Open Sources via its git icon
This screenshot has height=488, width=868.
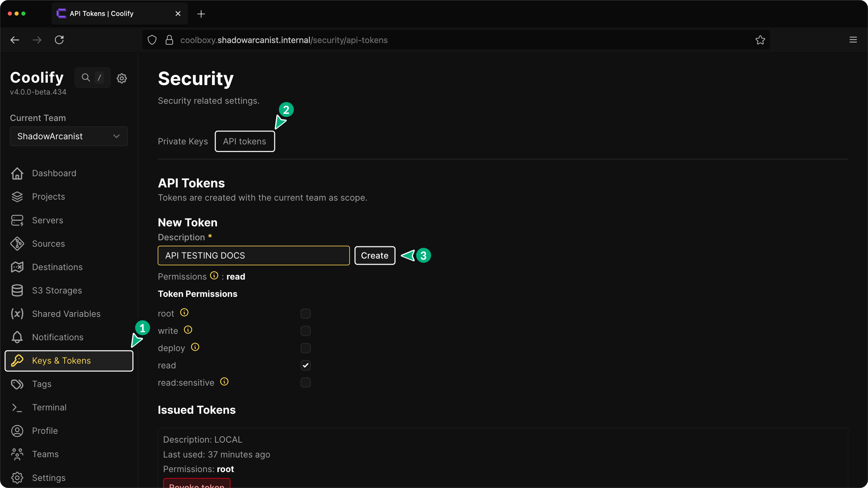[x=17, y=244]
